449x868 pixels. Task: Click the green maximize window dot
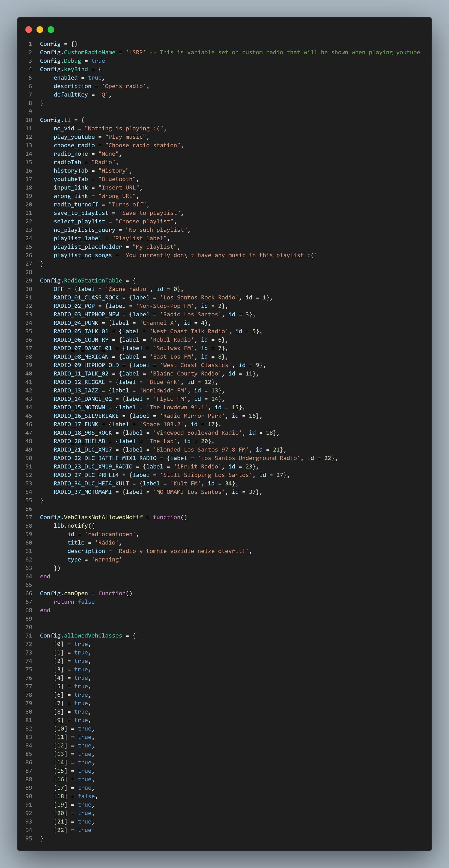coord(51,30)
